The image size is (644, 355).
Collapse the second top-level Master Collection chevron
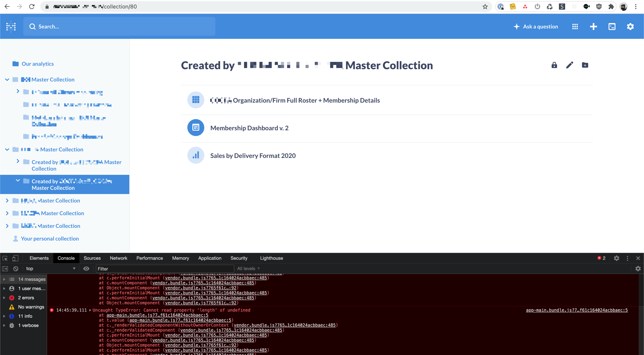click(7, 149)
